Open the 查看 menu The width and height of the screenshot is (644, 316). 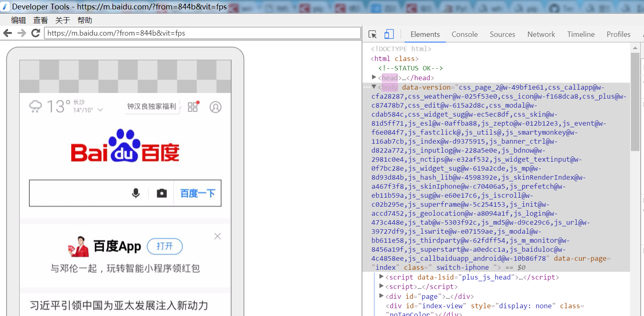40,20
